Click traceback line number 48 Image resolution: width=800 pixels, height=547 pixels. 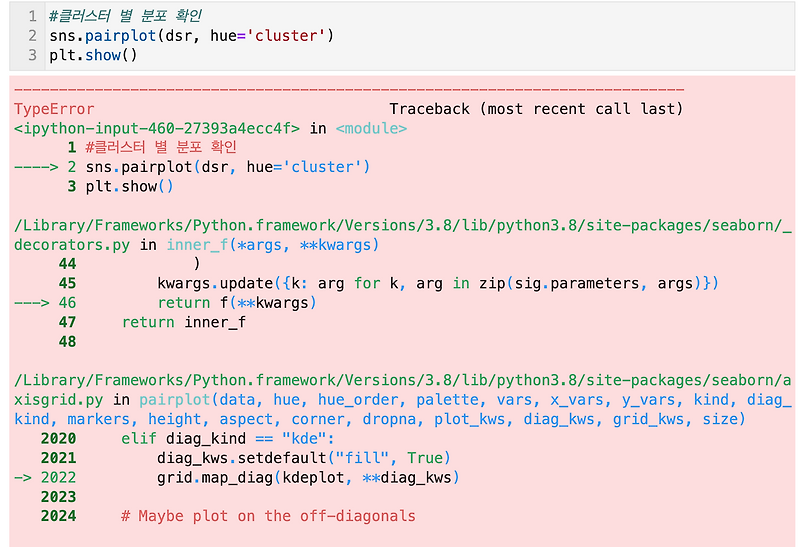[67, 341]
